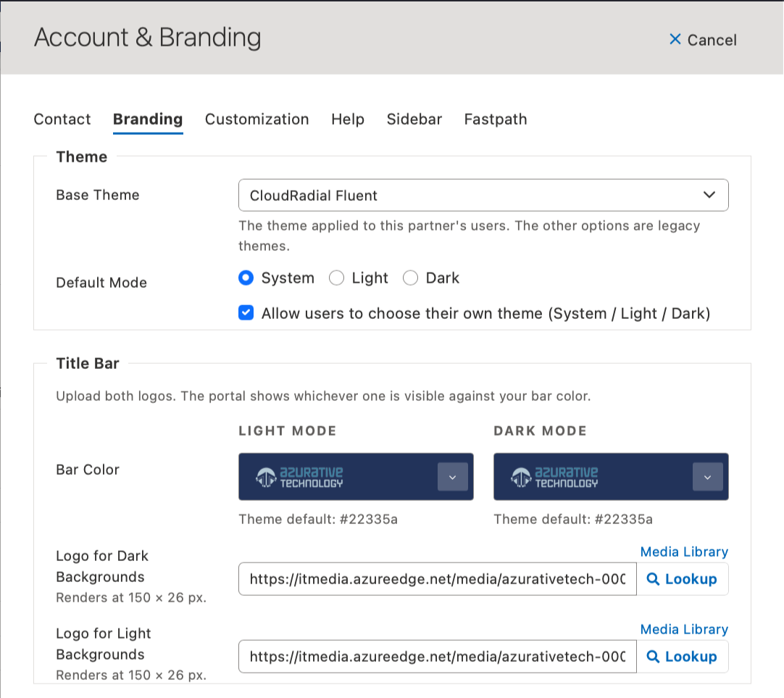This screenshot has width=784, height=698.
Task: Expand the Dark Mode bar color picker
Action: click(707, 477)
